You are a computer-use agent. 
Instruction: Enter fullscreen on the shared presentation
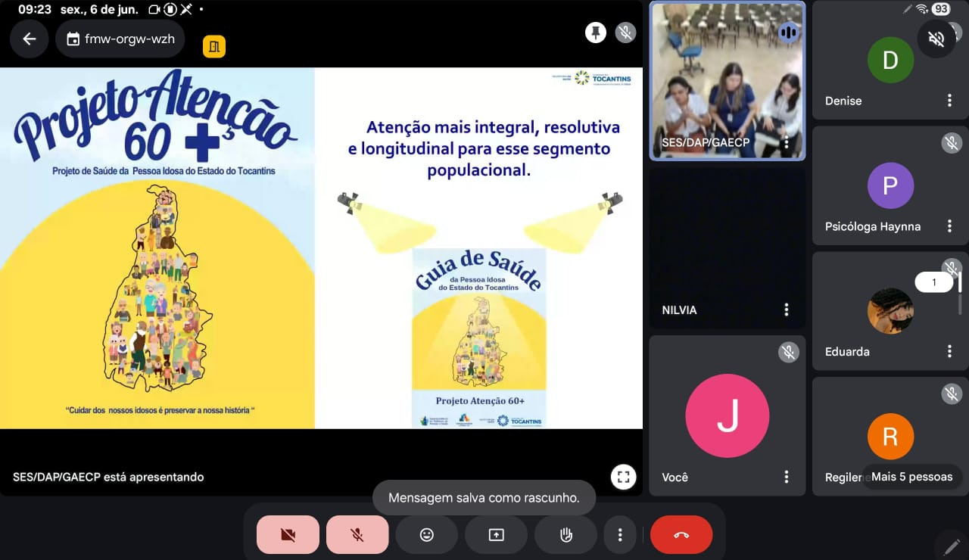pyautogui.click(x=623, y=477)
